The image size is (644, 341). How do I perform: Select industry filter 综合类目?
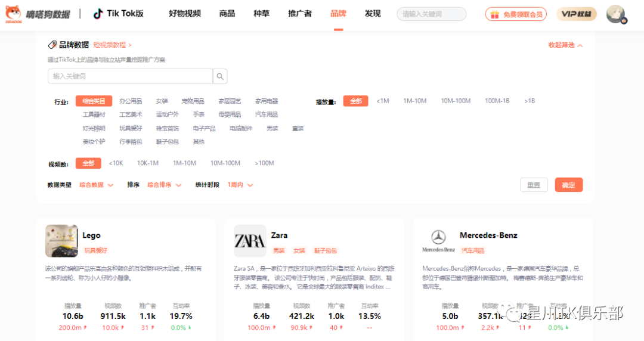coord(94,101)
